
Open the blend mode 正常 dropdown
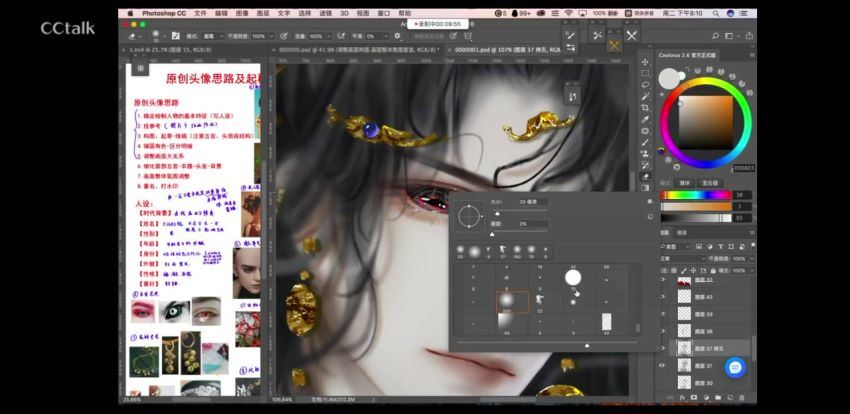681,259
